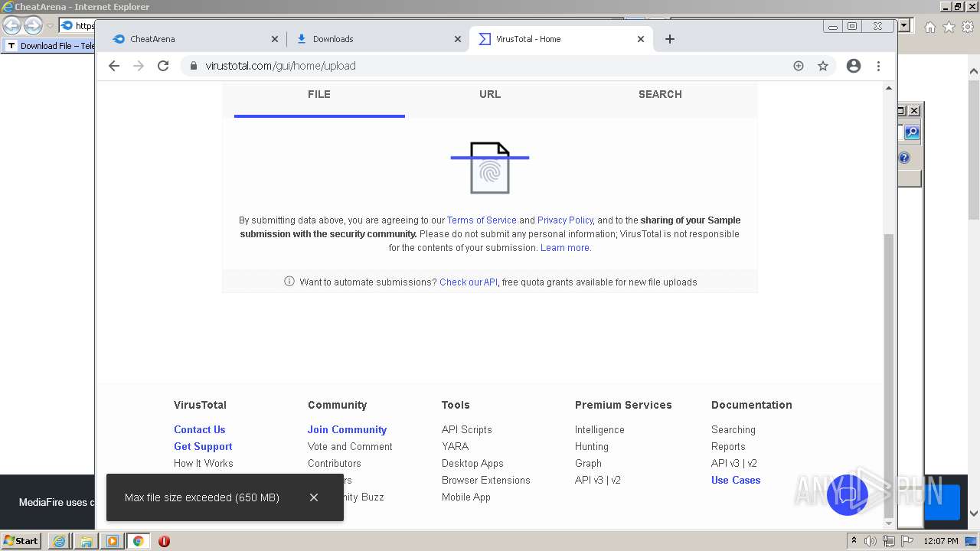Open the Intelligence premium service link
This screenshot has width=980, height=551.
(x=599, y=429)
